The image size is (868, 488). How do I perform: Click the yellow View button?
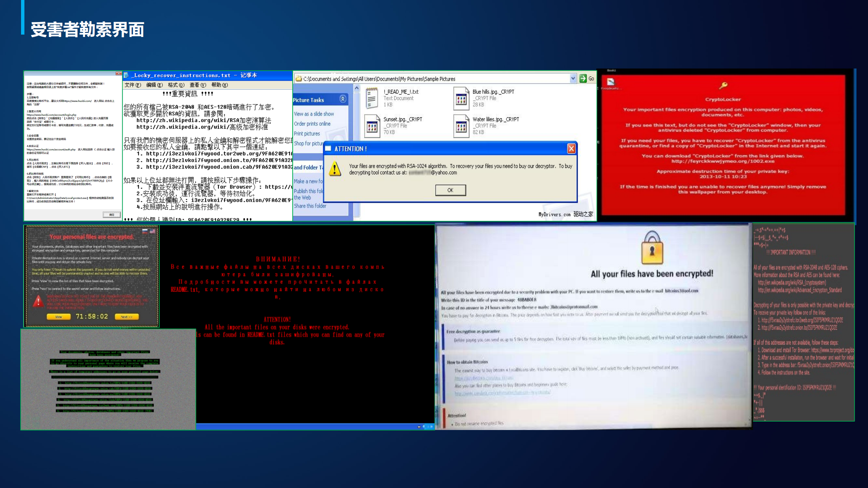coord(59,317)
